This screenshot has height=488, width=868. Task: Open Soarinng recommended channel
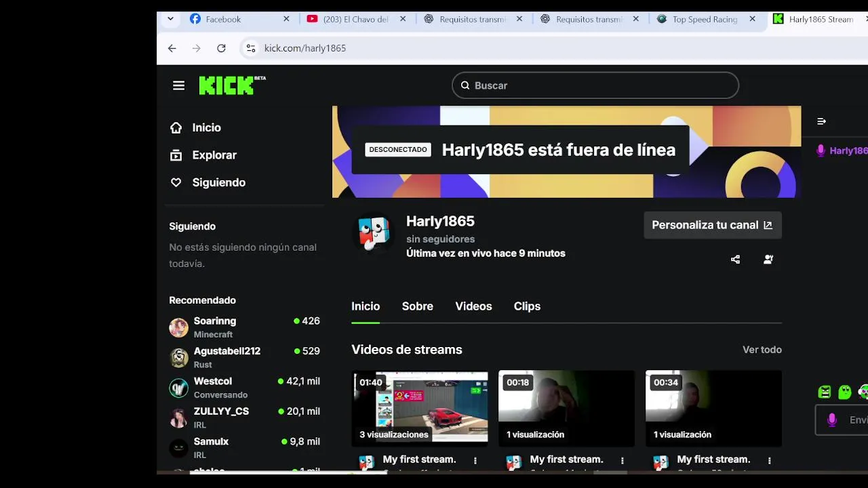(x=245, y=327)
